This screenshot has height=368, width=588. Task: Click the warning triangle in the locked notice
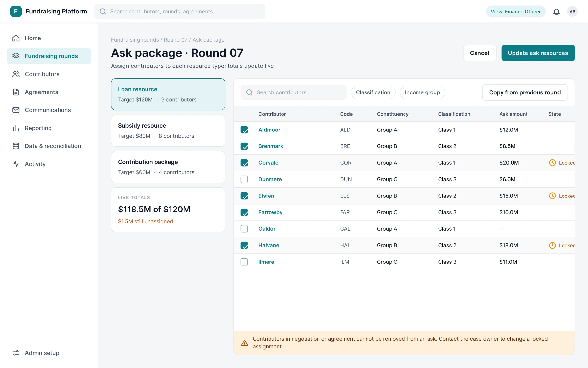pos(245,343)
